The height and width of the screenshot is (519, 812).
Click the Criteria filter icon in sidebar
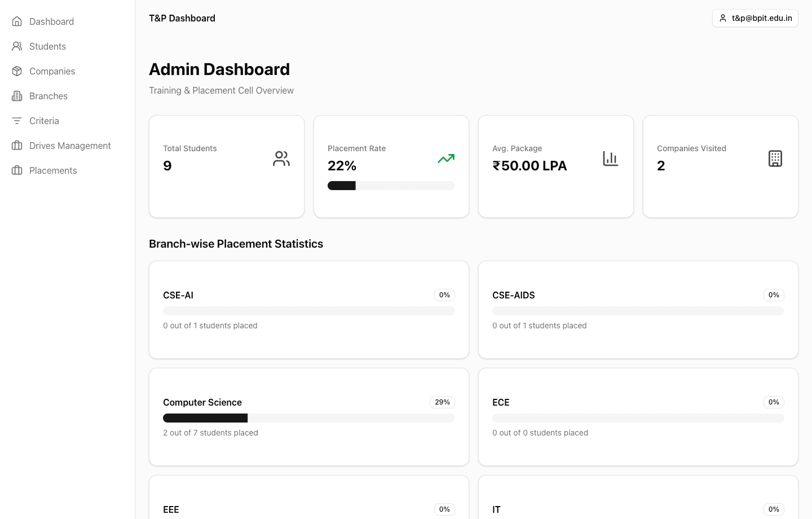(x=17, y=121)
